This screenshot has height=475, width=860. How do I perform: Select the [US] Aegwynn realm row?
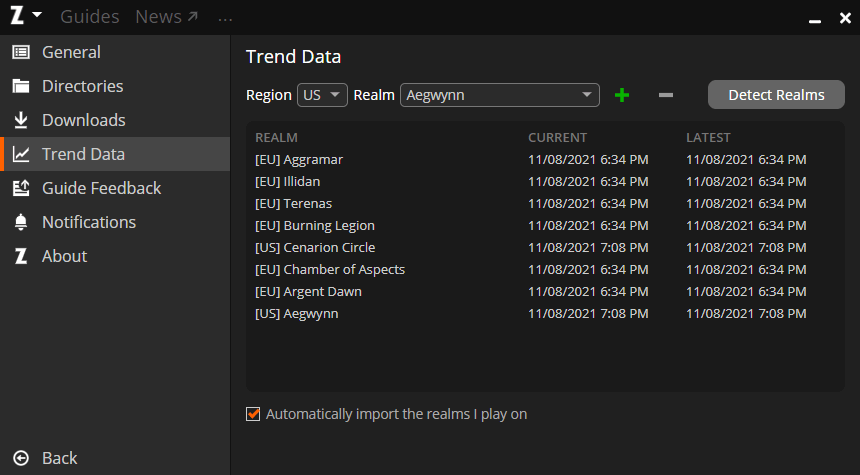(545, 313)
